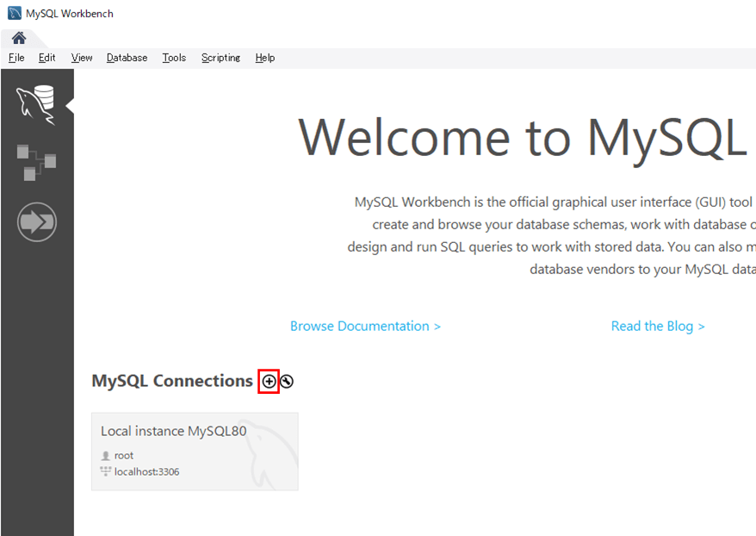Open the Edit menu
This screenshot has width=756, height=536.
46,58
